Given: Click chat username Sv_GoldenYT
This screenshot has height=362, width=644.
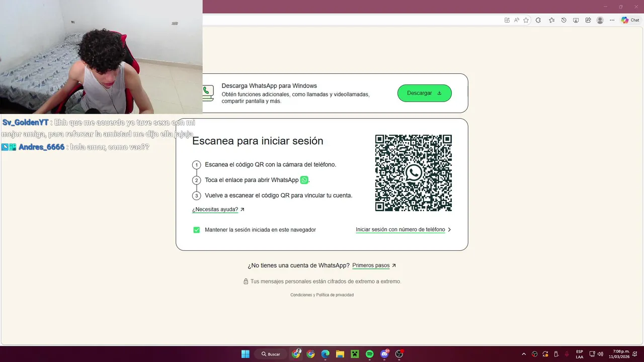Looking at the screenshot, I should click(x=26, y=123).
